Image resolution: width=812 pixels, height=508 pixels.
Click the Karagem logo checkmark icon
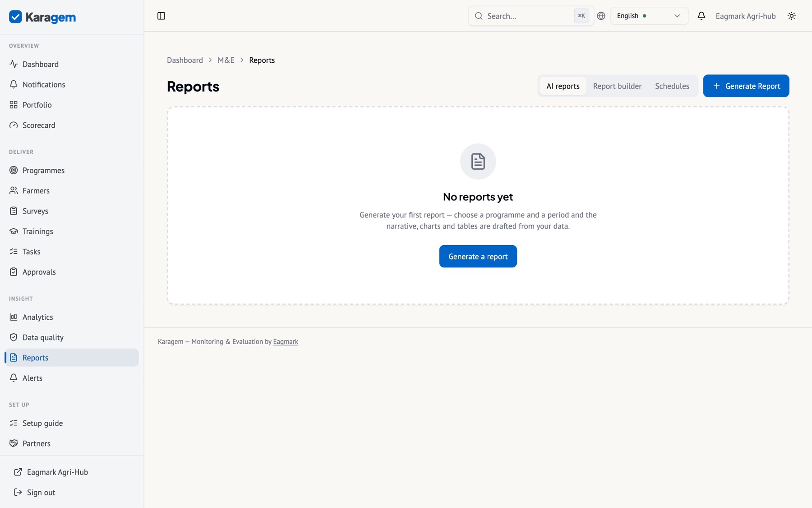pyautogui.click(x=15, y=17)
